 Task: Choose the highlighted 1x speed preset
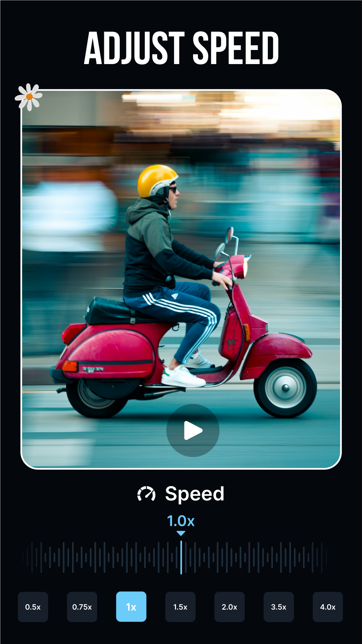[131, 607]
